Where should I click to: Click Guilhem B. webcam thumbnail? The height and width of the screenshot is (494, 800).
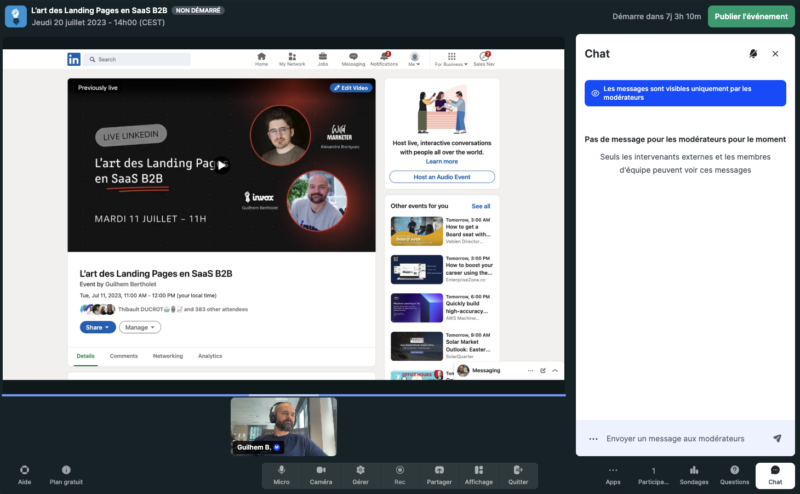coord(284,427)
